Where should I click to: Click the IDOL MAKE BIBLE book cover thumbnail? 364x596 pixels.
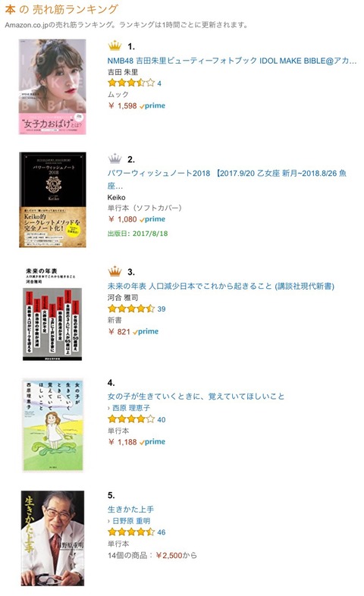[52, 86]
